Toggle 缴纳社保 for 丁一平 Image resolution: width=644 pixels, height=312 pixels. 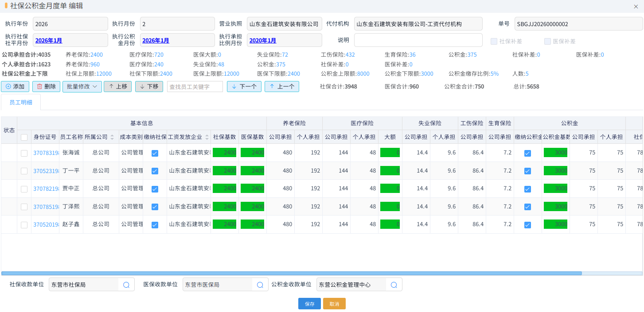(x=155, y=171)
